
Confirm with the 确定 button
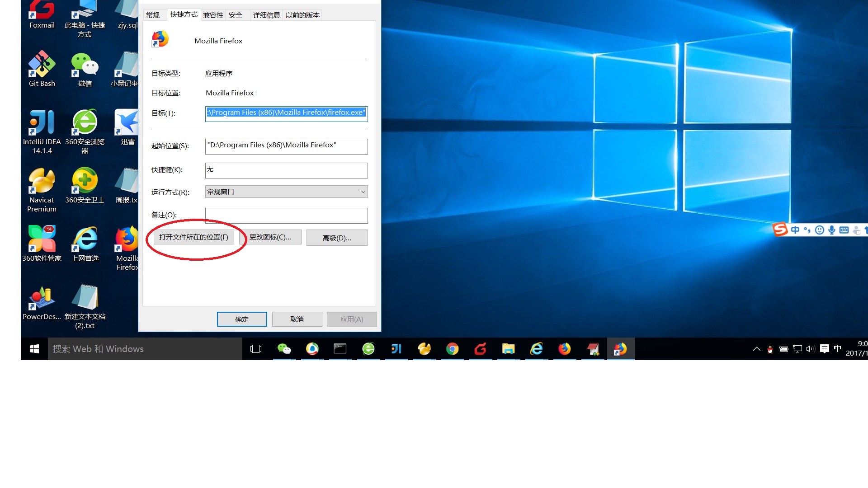(242, 319)
